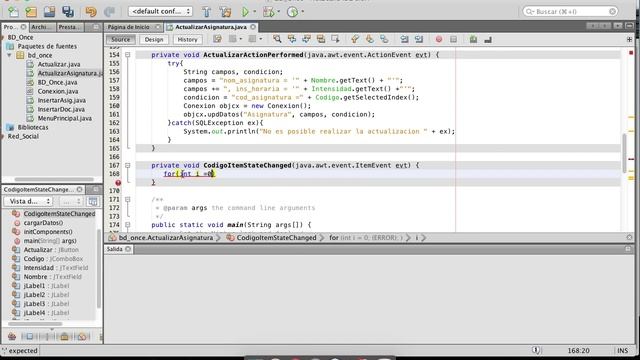This screenshot has height=360, width=640.
Task: Collapse the code fold at line 154
Action: click(x=128, y=55)
